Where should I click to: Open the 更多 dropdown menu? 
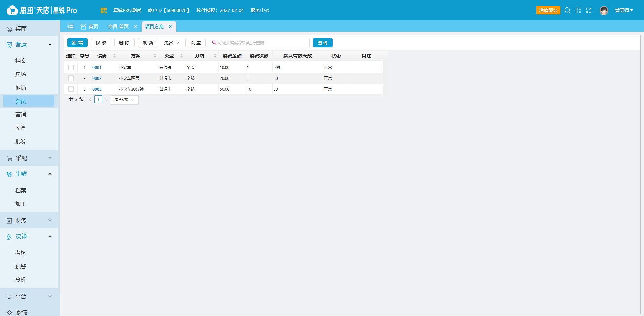point(171,43)
